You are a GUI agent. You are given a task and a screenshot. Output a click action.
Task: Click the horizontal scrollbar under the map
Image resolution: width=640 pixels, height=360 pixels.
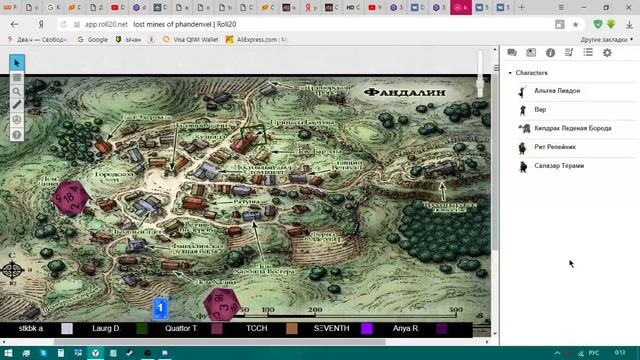coord(220,342)
